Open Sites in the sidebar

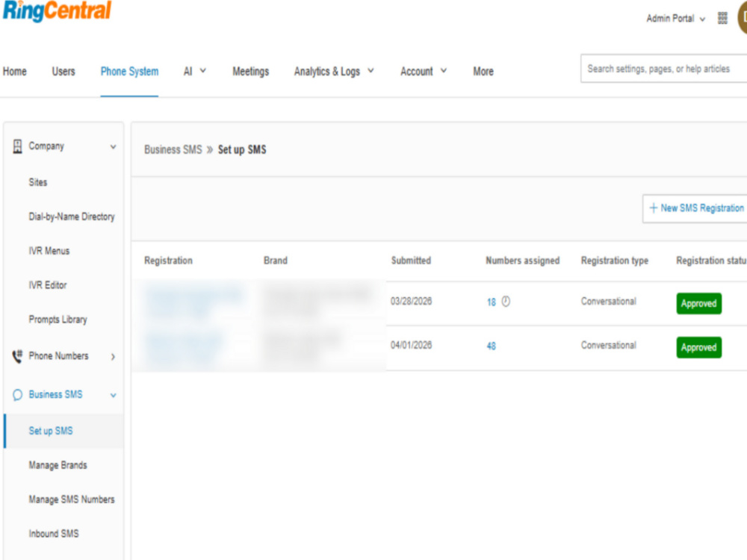[x=38, y=182]
